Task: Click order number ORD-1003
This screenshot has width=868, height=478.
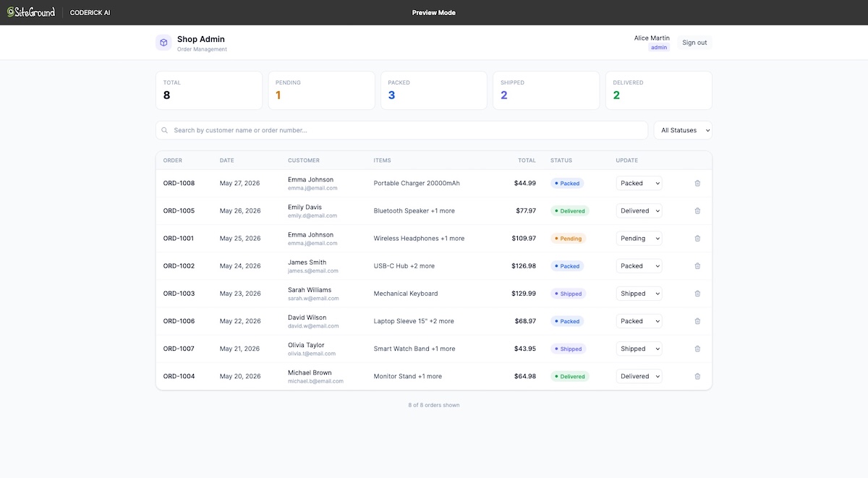Action: (179, 294)
